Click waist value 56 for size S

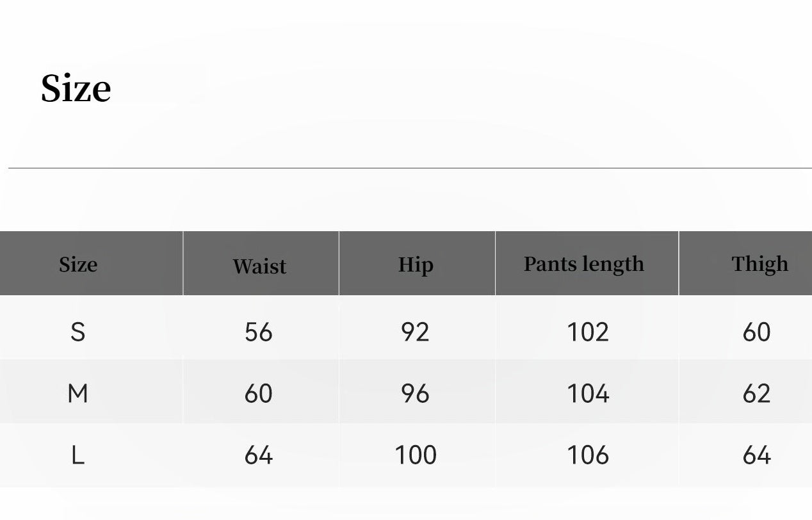coord(259,332)
